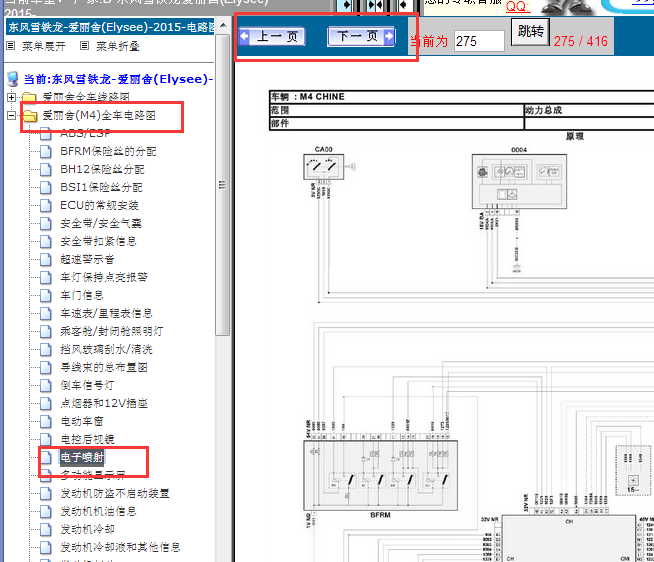Open 安全带扣紧信息 diagram
Viewport: 654px width, 562px height.
[98, 241]
